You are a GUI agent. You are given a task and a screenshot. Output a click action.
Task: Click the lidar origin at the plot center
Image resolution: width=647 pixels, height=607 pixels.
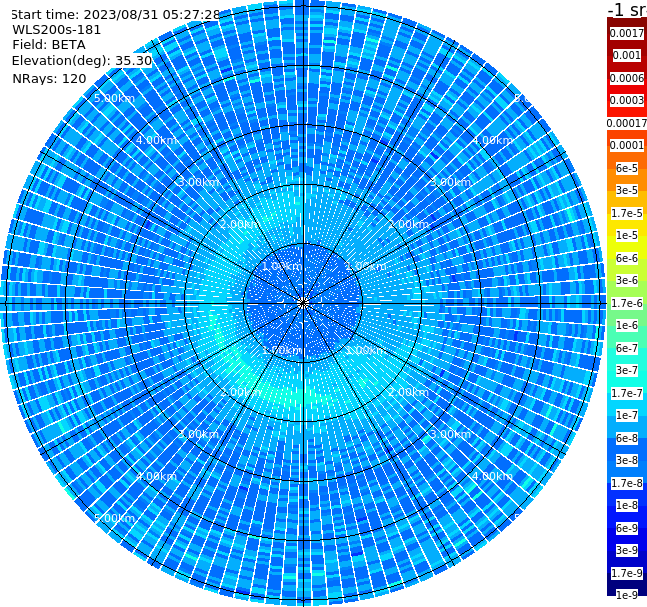pos(303,303)
